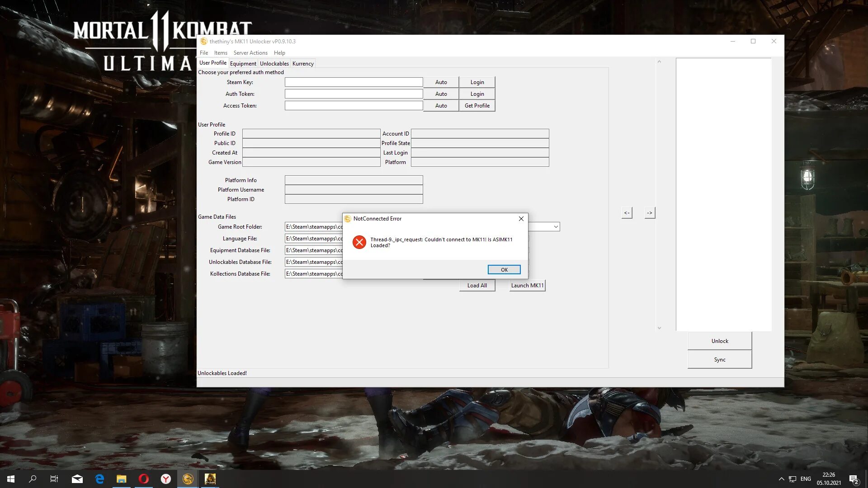
Task: Click the left arrow <- button
Action: tap(627, 213)
